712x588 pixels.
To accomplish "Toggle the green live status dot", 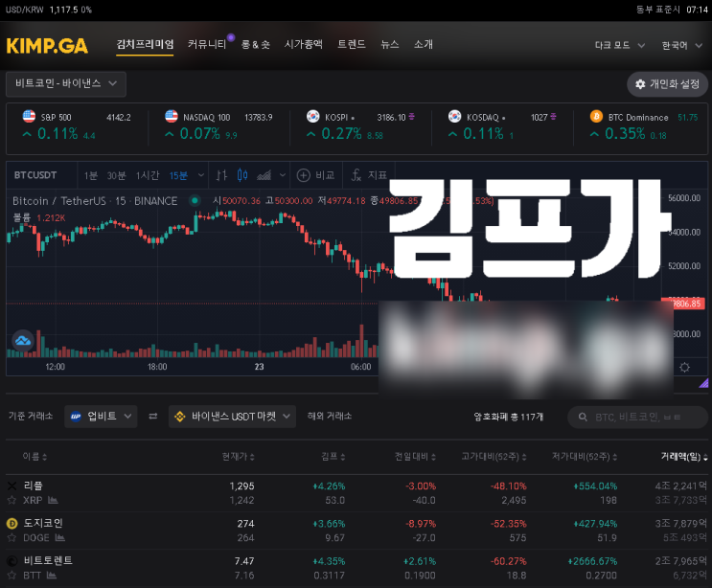I will [x=195, y=200].
